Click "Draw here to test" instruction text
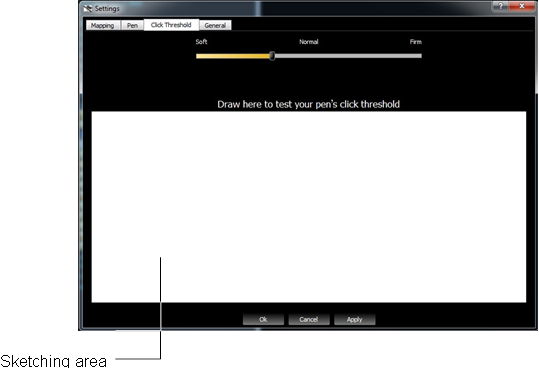Image resolution: width=539 pixels, height=368 pixels. coord(308,104)
